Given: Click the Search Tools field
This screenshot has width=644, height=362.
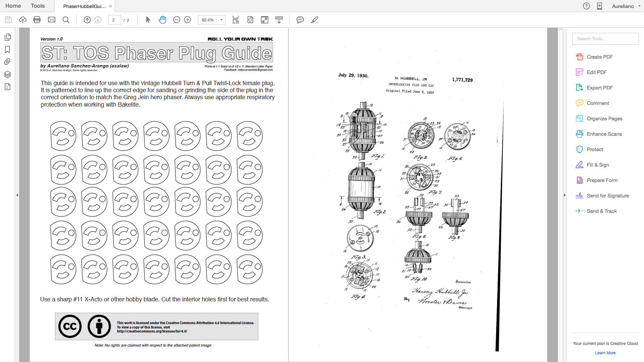Looking at the screenshot, I should [x=605, y=39].
